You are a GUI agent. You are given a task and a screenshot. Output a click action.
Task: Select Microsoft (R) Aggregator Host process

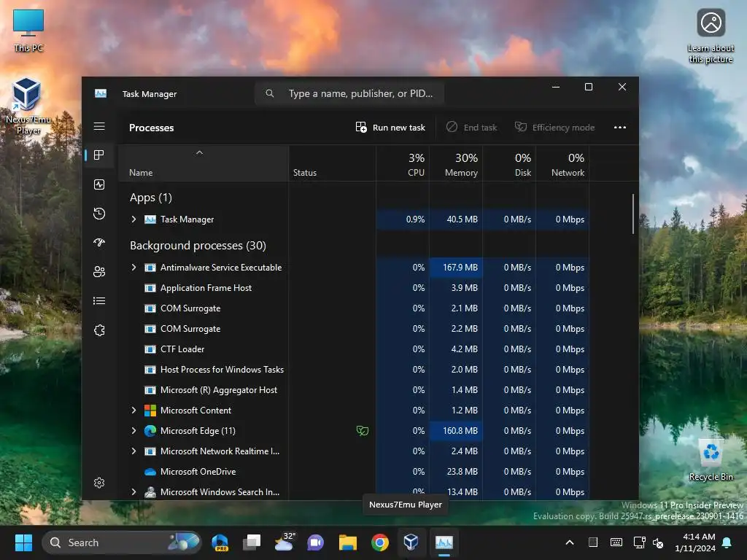[x=354, y=390]
